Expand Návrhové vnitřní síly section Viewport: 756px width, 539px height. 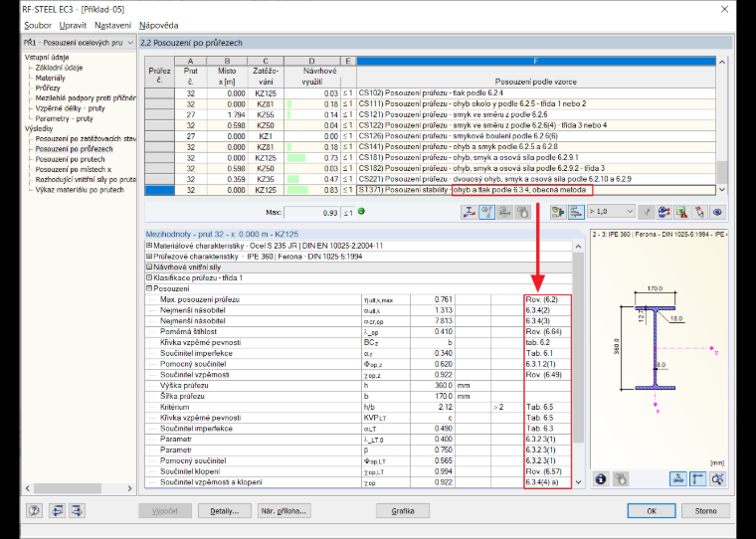149,267
